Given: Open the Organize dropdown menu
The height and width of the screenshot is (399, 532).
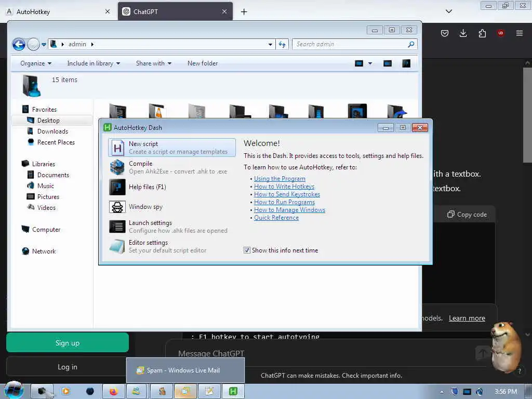Looking at the screenshot, I should tap(36, 63).
